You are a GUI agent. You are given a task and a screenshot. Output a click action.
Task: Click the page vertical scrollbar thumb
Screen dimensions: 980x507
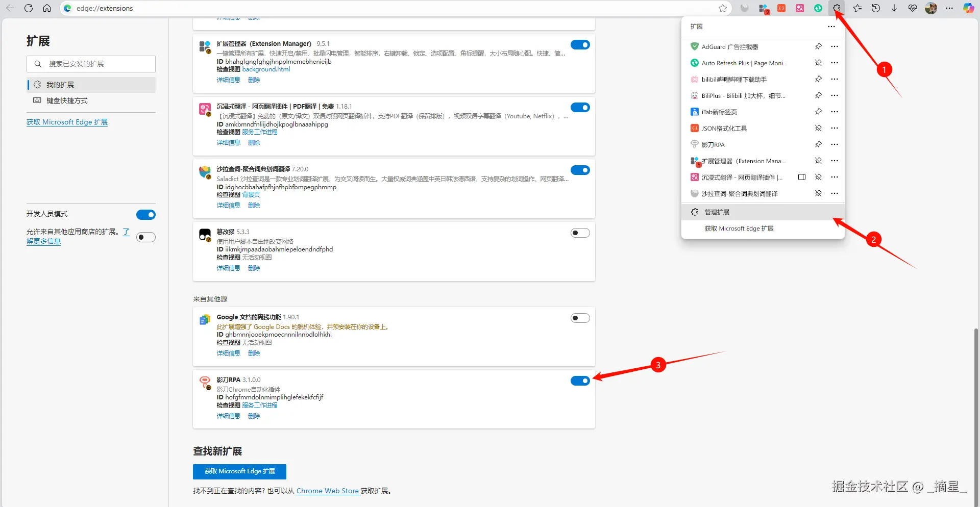[x=976, y=416]
